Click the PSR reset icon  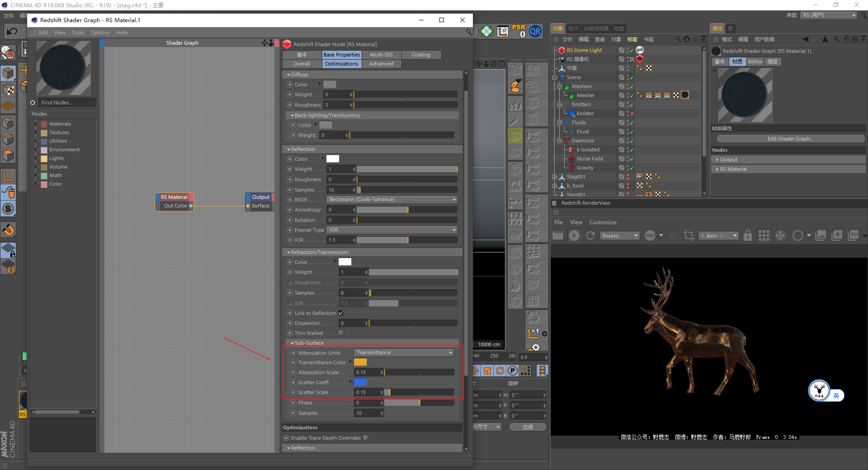click(519, 31)
